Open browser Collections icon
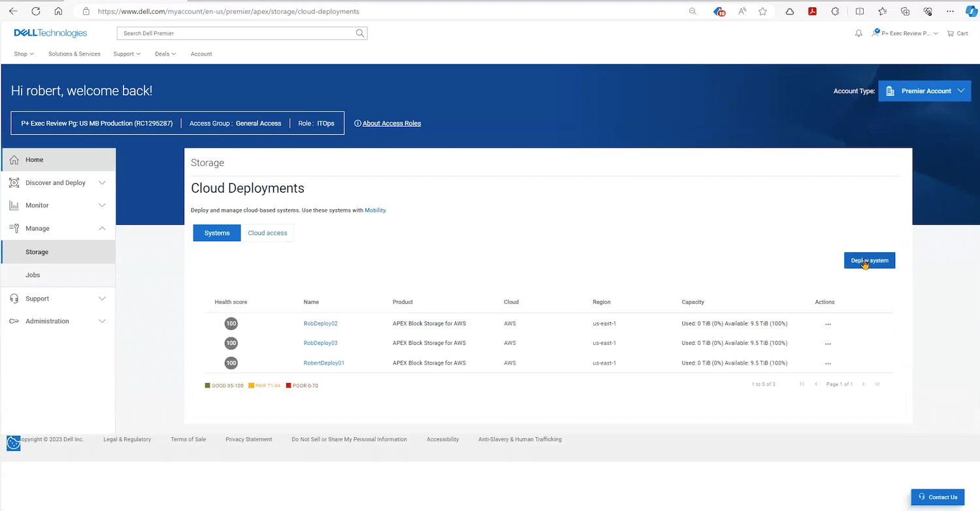This screenshot has height=511, width=980. pos(905,11)
